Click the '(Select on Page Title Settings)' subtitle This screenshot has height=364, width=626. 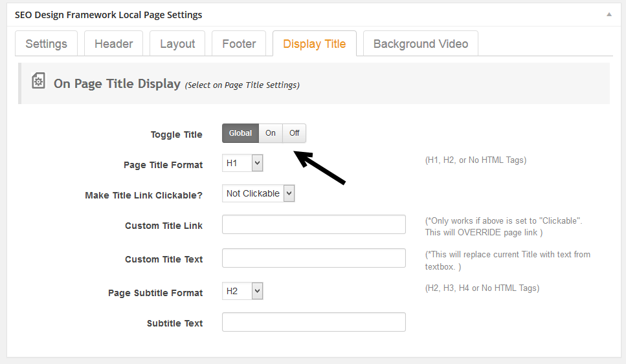242,85
